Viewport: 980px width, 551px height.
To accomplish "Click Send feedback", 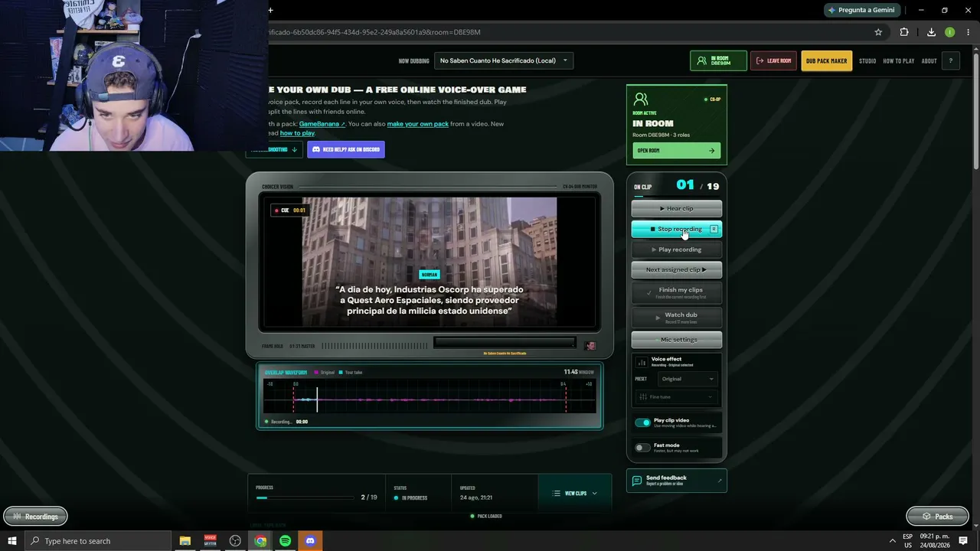I will (x=676, y=481).
